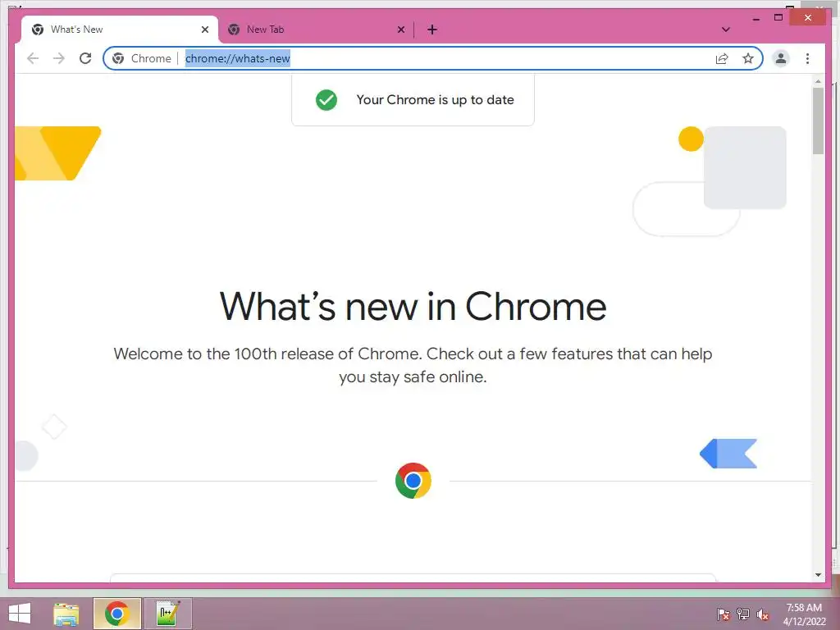Open the Windows Start button
The width and height of the screenshot is (840, 630).
tap(20, 614)
